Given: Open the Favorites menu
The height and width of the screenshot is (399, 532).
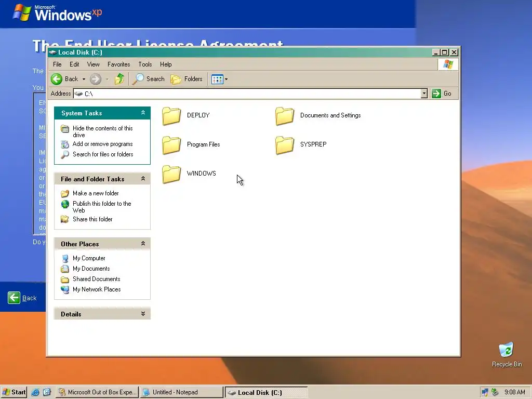Looking at the screenshot, I should click(119, 64).
